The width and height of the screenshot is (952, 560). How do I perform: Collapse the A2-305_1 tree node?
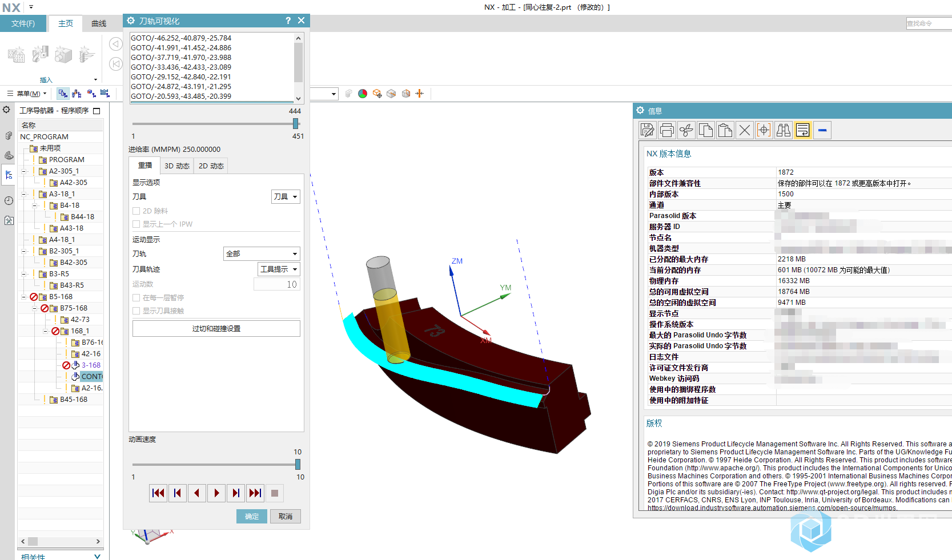[23, 171]
